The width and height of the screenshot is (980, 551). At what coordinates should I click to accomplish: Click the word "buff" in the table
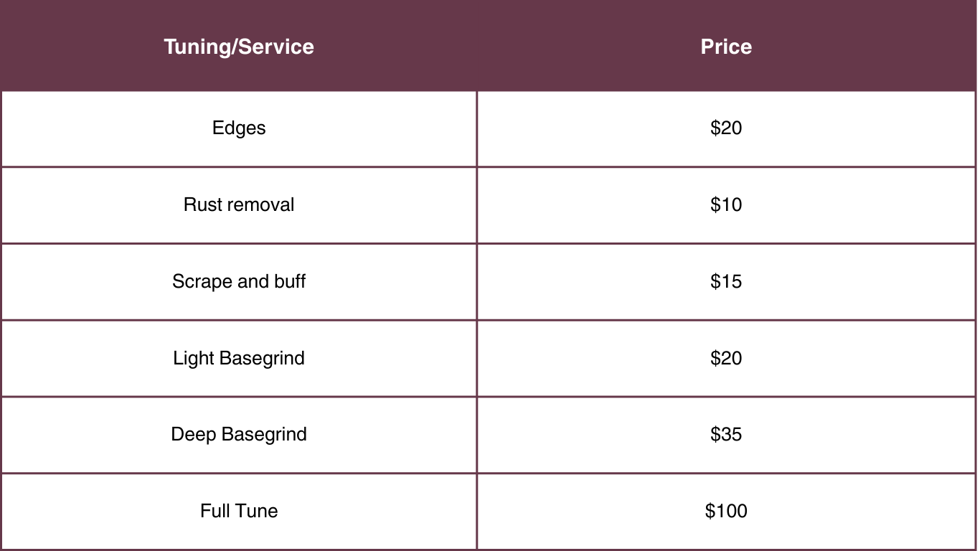[x=290, y=281]
